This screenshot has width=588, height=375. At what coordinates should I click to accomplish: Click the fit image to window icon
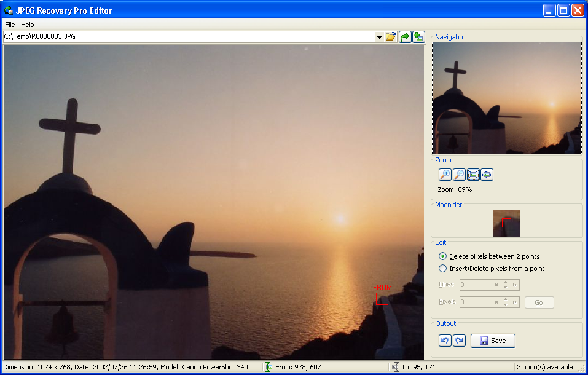pos(473,175)
